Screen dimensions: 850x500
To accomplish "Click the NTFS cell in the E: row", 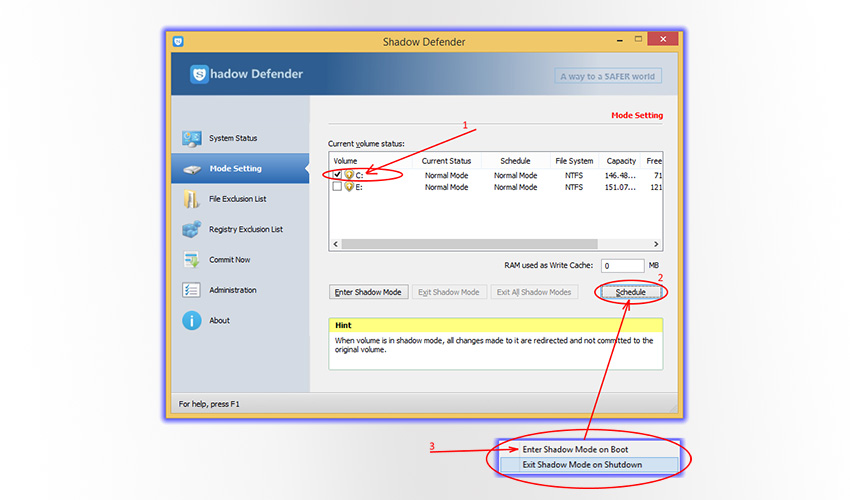I will click(574, 187).
